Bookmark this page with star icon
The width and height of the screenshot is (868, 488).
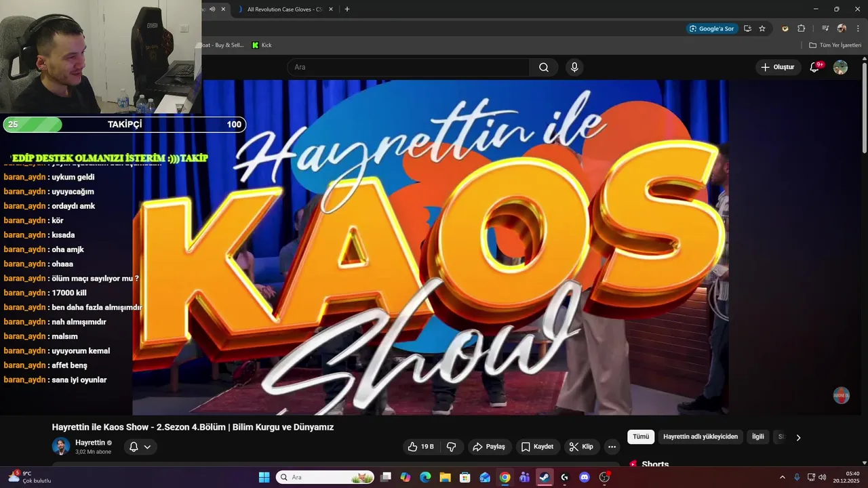[762, 28]
